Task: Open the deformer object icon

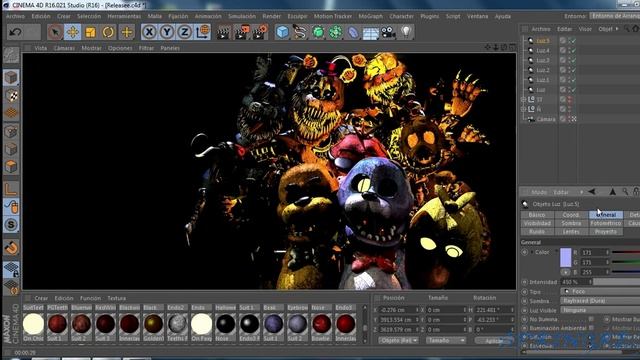Action: (353, 32)
